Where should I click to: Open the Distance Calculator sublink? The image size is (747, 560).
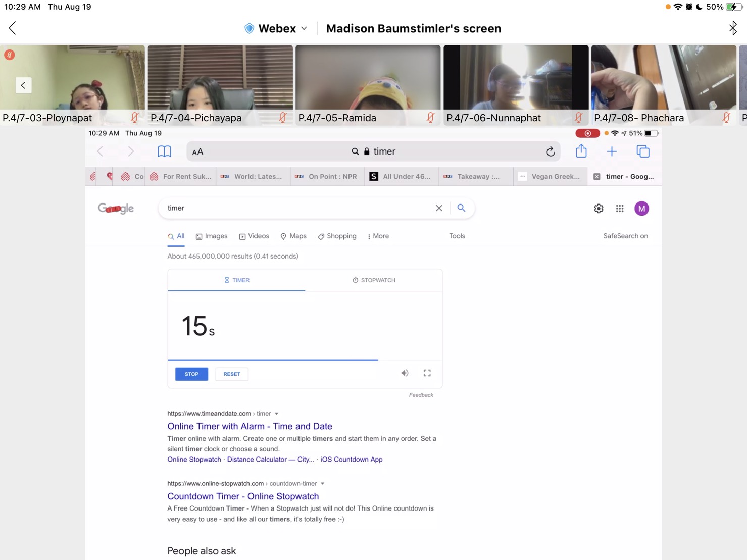click(x=271, y=460)
